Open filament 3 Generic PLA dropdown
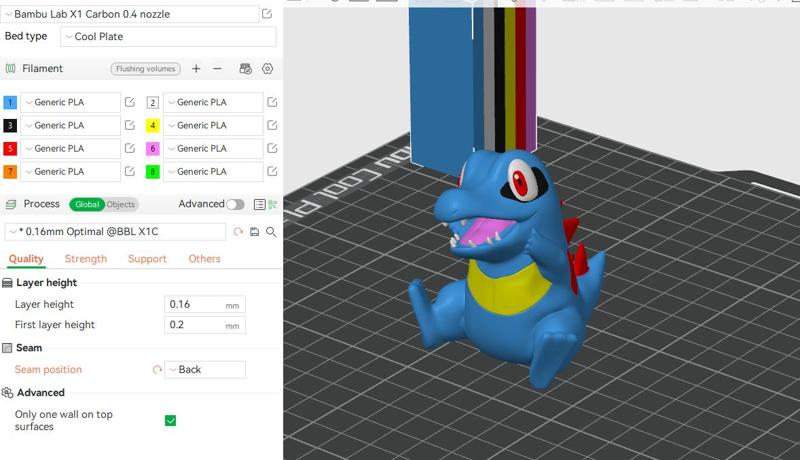800x460 pixels. pos(70,125)
